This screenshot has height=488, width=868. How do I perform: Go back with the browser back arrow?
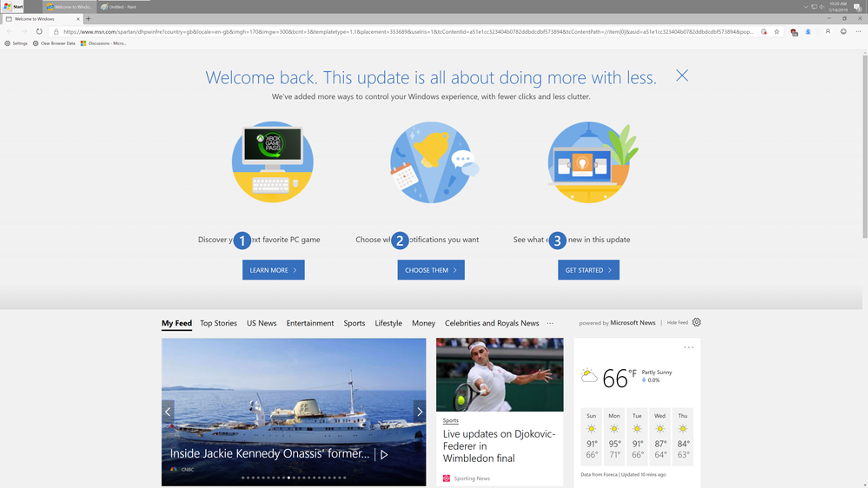point(10,31)
